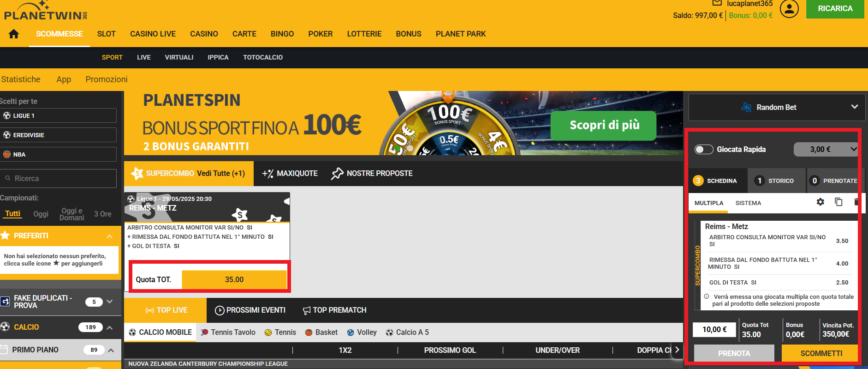The height and width of the screenshot is (369, 868).
Task: Switch to the Sistema tab
Action: [748, 203]
